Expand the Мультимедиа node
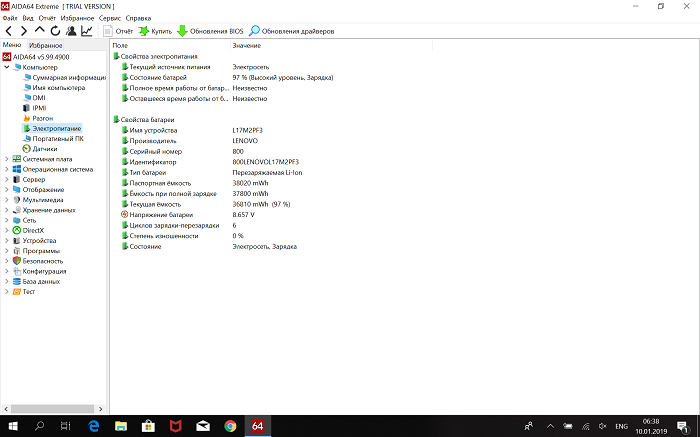 pos(7,200)
